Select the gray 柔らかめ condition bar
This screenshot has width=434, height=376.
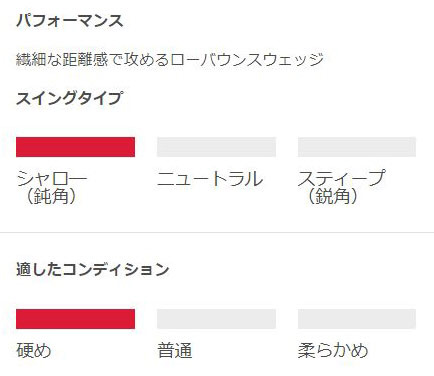coord(357,319)
